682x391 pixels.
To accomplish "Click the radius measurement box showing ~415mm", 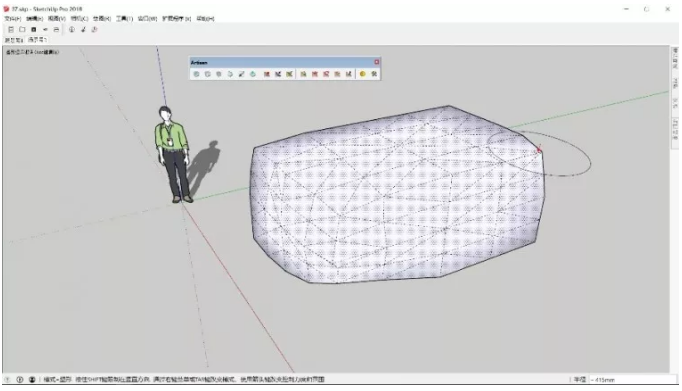I will point(633,380).
